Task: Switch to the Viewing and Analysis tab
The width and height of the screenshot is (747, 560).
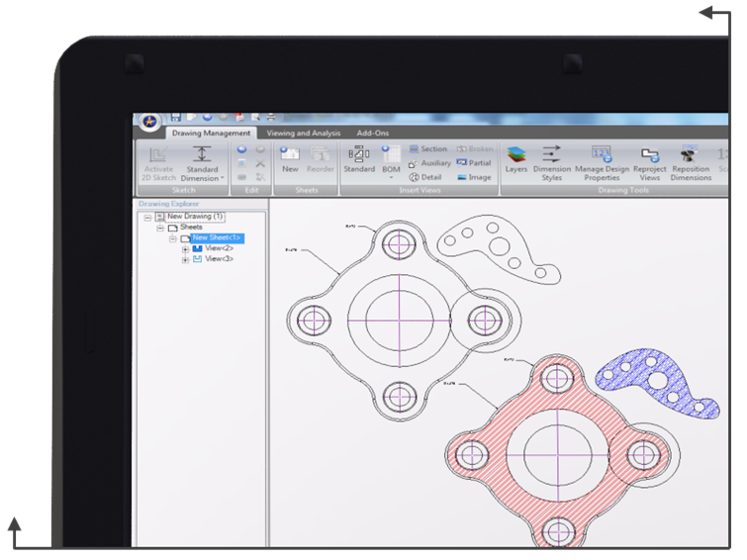Action: point(304,133)
